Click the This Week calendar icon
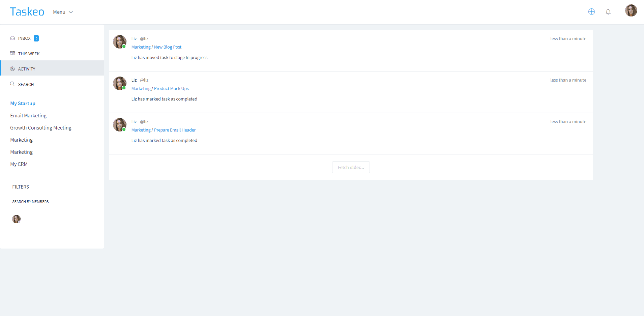 (x=12, y=53)
